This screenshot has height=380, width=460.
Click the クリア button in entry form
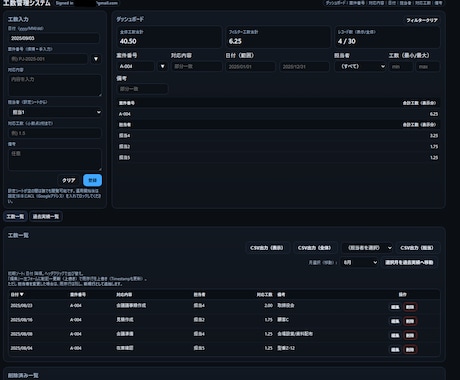pyautogui.click(x=69, y=180)
